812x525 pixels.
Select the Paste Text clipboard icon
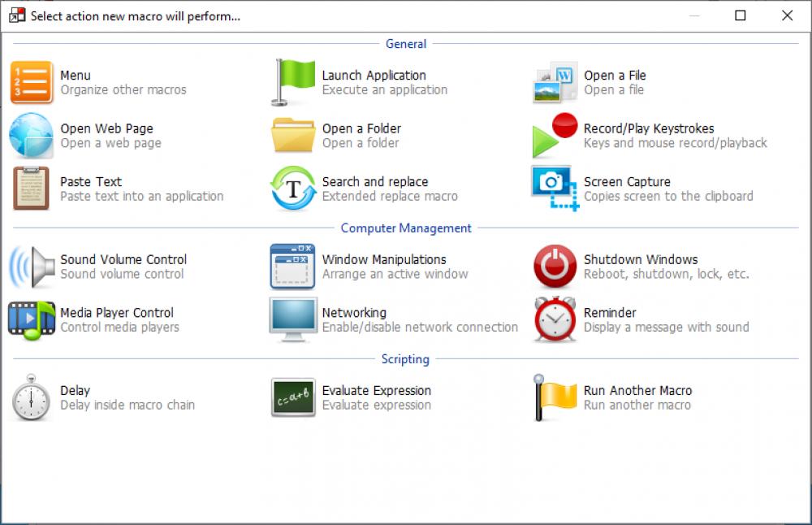pos(31,189)
